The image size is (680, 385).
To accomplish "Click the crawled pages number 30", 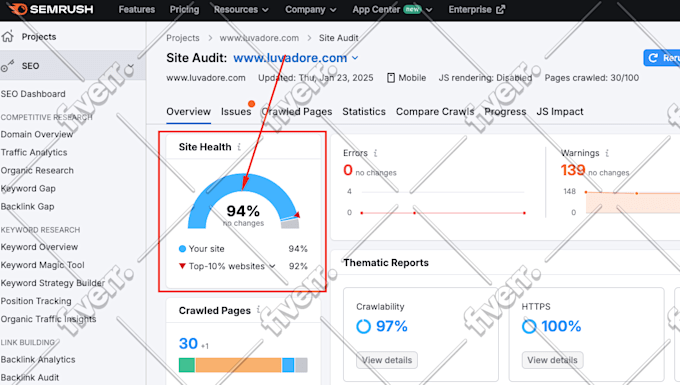I will [188, 343].
